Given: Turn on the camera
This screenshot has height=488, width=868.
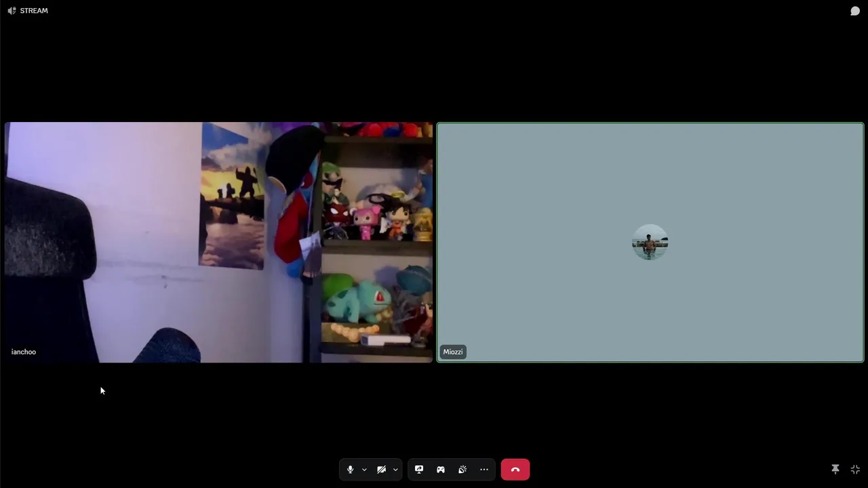Looking at the screenshot, I should pyautogui.click(x=382, y=470).
